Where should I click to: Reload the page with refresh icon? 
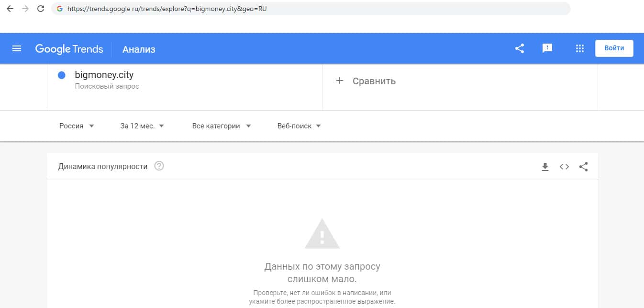pos(41,9)
